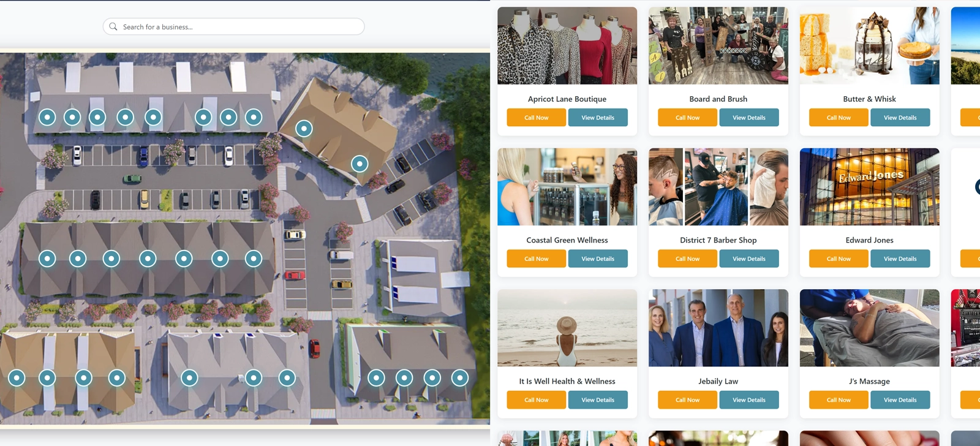This screenshot has height=446, width=980.
Task: Select rightmost marker in middle building row
Action: coord(254,259)
